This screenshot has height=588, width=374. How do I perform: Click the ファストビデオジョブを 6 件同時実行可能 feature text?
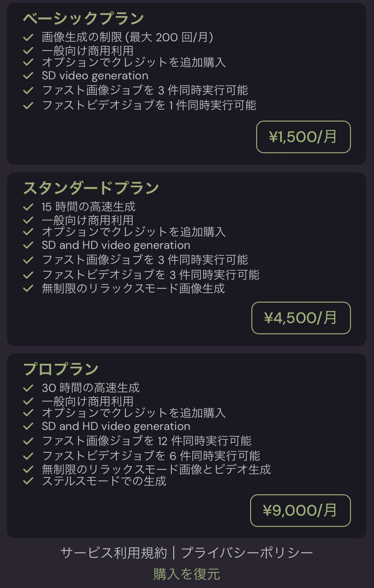click(151, 456)
